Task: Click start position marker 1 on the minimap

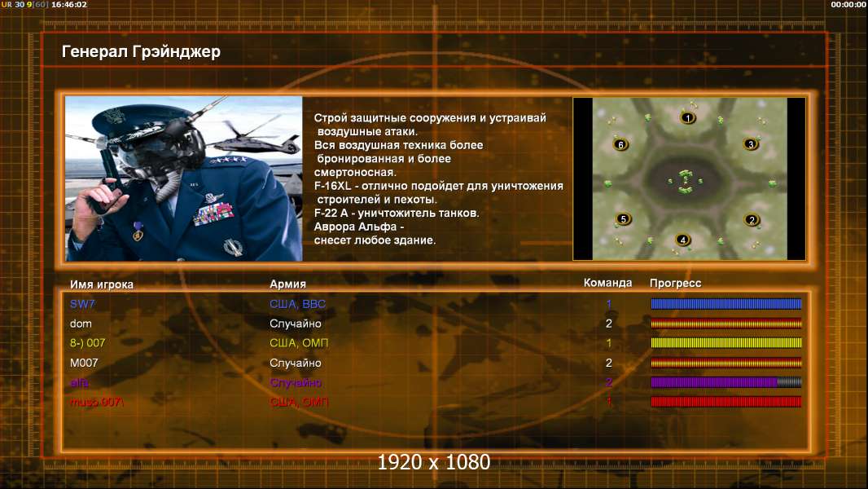Action: 687,118
